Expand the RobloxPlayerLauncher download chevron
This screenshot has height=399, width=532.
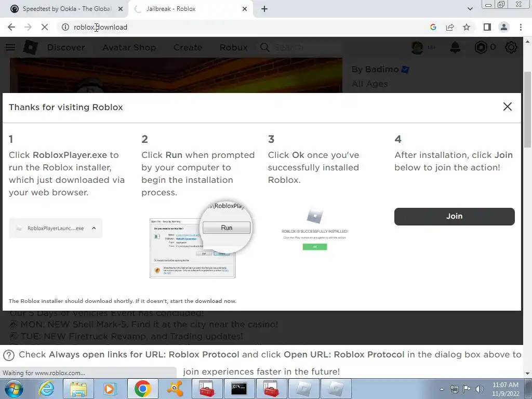coord(94,229)
